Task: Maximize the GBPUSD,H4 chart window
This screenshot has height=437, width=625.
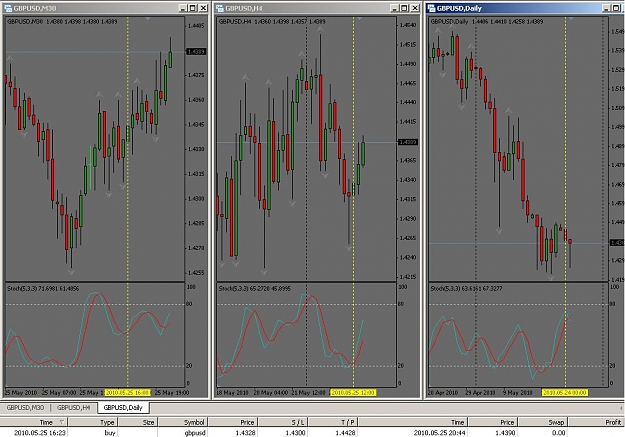Action: point(405,8)
